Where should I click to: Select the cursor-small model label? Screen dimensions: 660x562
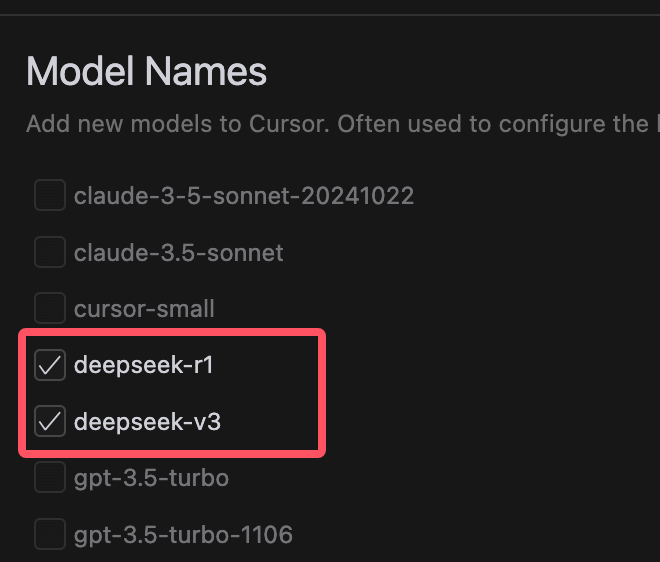coord(144,309)
